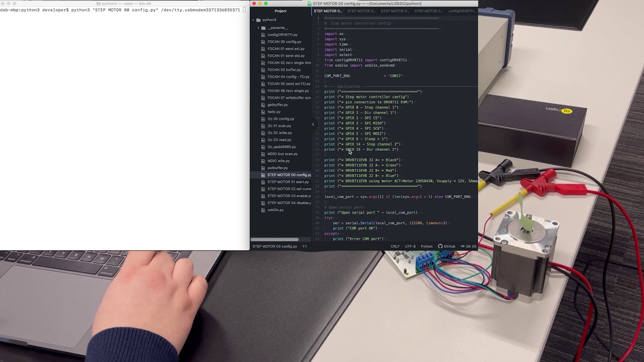Click the file icon beside hello.py
The width and height of the screenshot is (644, 362).
click(263, 112)
